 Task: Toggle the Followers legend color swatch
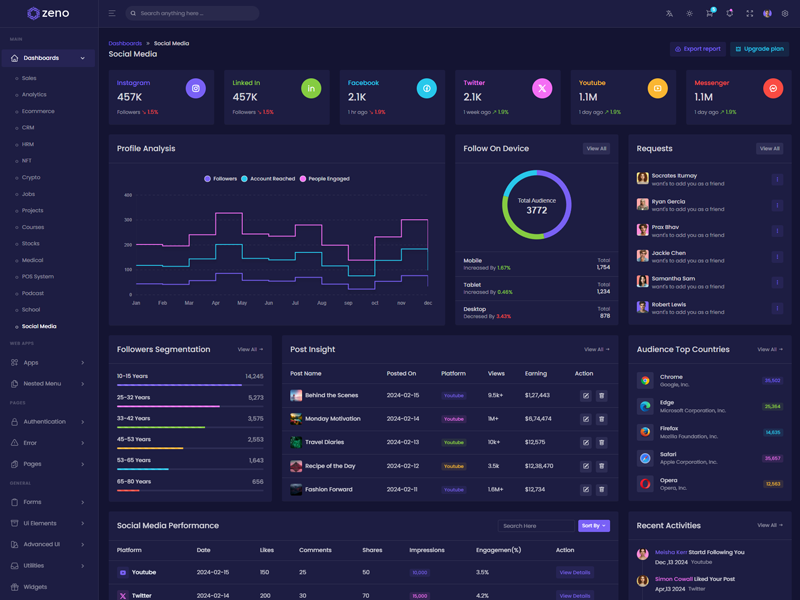(207, 179)
